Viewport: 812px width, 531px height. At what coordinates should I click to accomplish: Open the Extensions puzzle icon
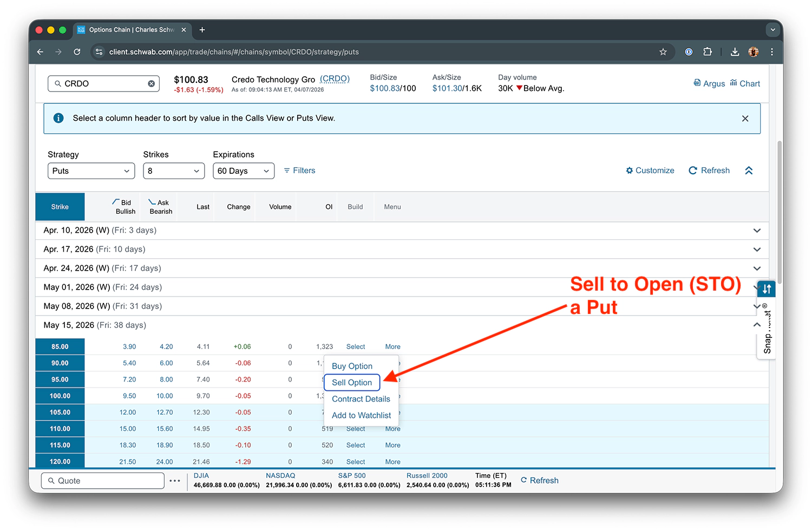pos(708,52)
